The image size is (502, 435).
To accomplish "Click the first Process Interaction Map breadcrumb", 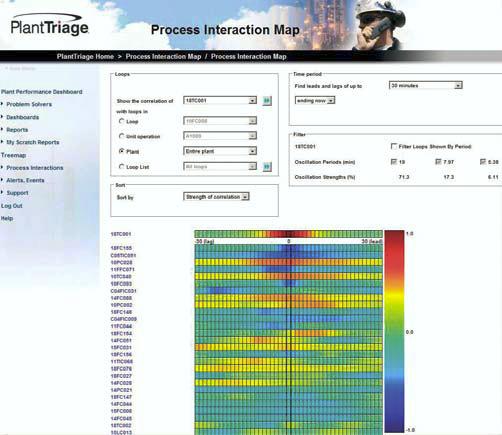I will (x=163, y=56).
